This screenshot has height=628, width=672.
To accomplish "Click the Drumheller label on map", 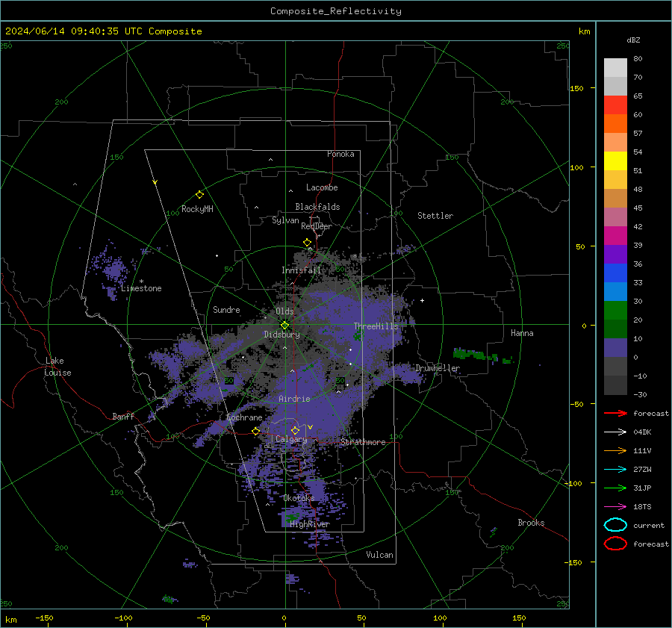I will click(x=438, y=368).
